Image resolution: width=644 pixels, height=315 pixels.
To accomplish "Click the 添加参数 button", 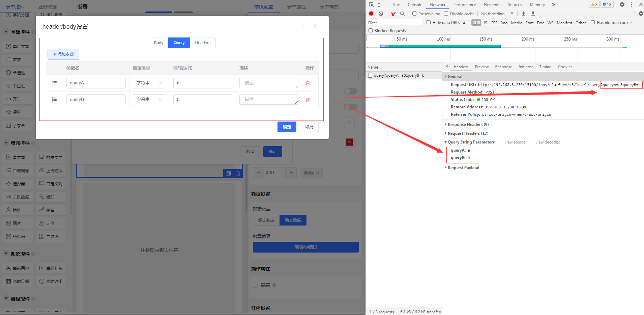I will coord(63,54).
